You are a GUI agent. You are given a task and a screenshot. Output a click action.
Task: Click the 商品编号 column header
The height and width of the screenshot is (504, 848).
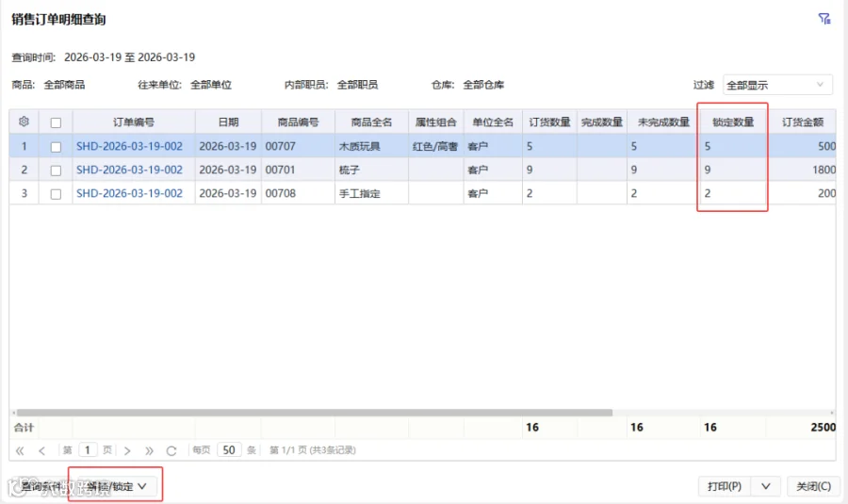[x=298, y=122]
